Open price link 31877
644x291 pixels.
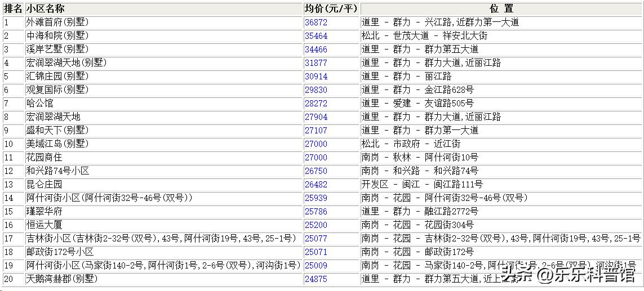pyautogui.click(x=316, y=63)
